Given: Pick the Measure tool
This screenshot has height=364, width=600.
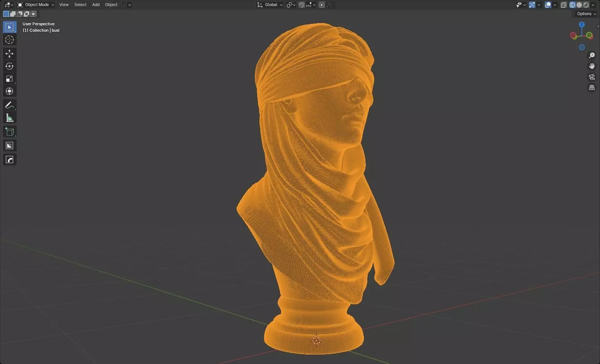Looking at the screenshot, I should point(9,118).
